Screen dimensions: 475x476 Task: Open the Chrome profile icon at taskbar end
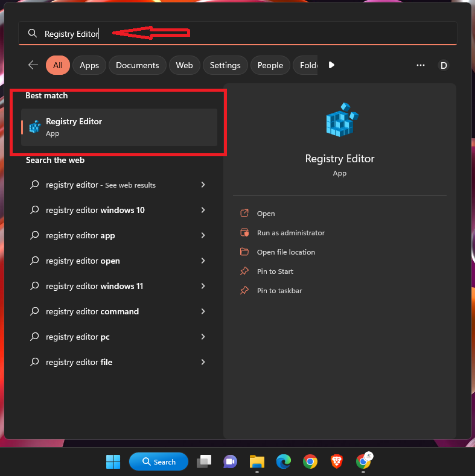pyautogui.click(x=364, y=461)
